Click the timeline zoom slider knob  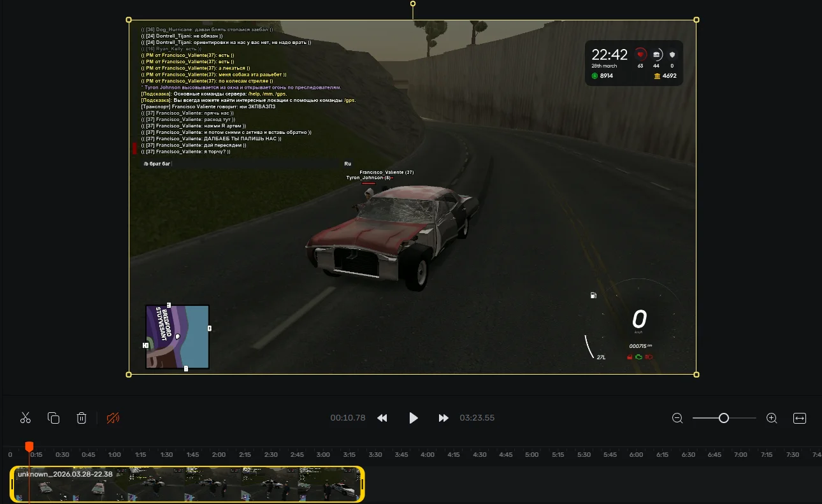[x=723, y=418]
